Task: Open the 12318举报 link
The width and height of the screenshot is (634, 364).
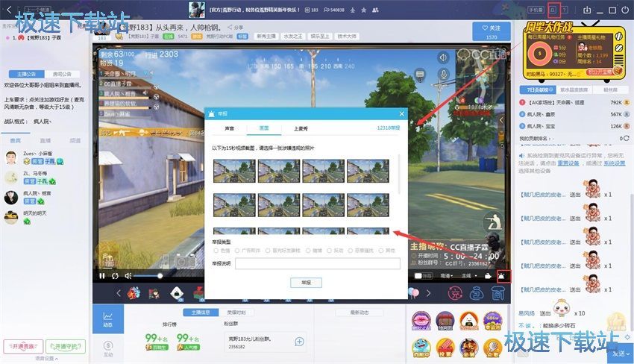Action: click(x=388, y=128)
